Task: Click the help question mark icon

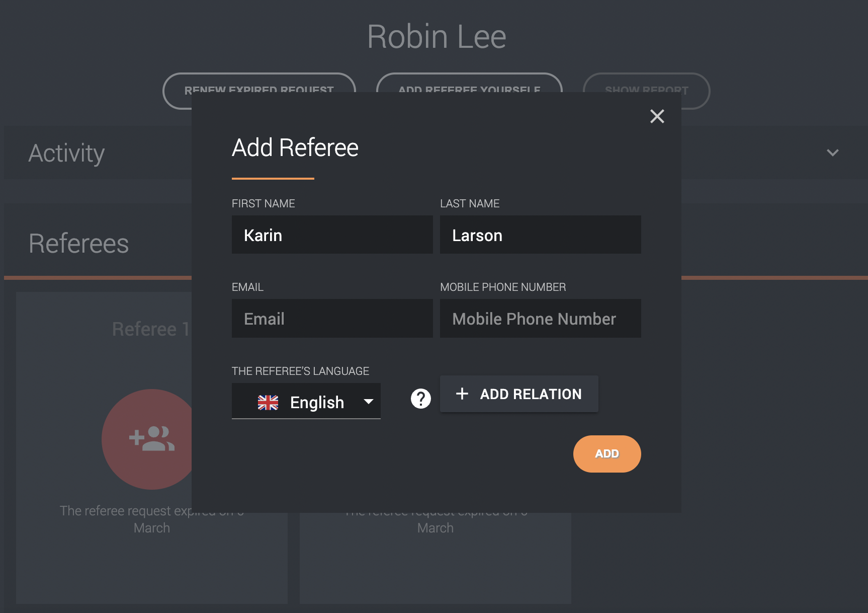Action: pos(421,399)
